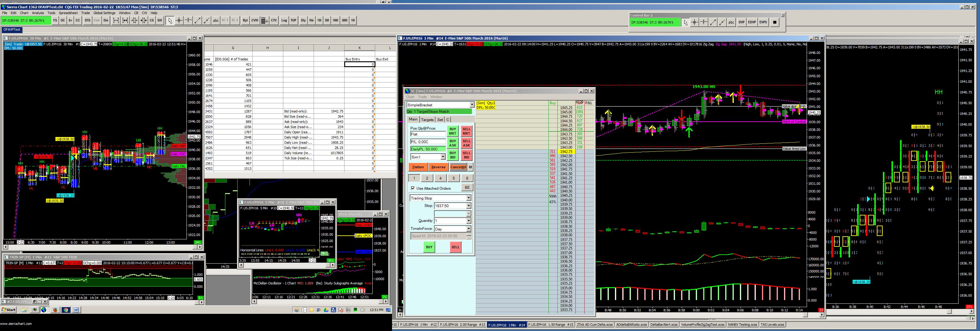980x331 pixels.
Task: Click the BUY MKT button
Action: click(452, 131)
